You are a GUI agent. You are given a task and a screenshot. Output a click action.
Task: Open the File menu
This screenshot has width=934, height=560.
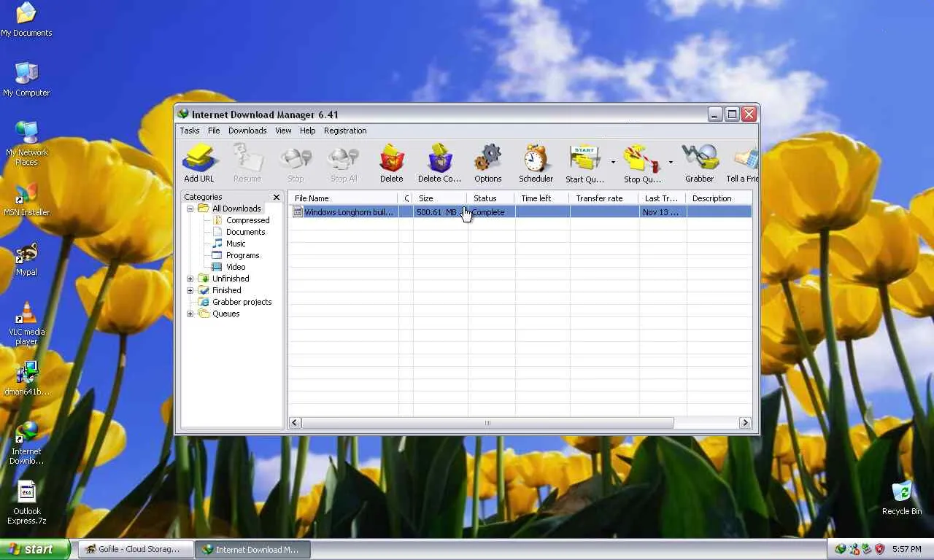tap(214, 131)
